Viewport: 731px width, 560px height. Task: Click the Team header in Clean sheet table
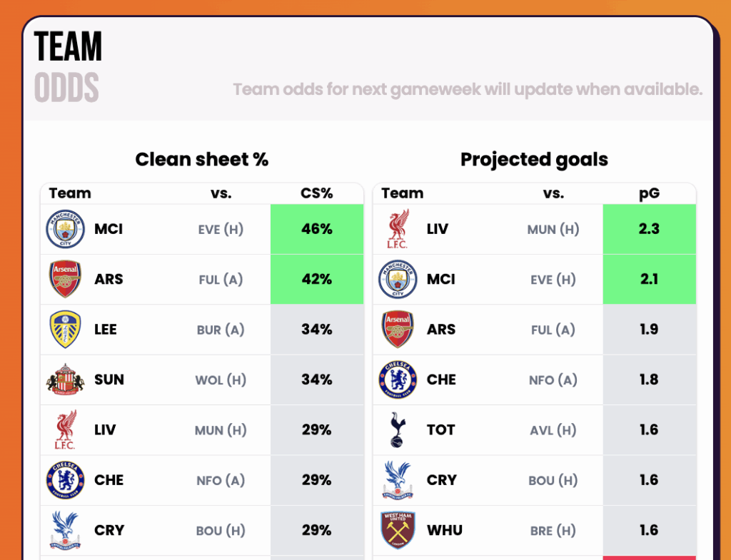click(70, 193)
